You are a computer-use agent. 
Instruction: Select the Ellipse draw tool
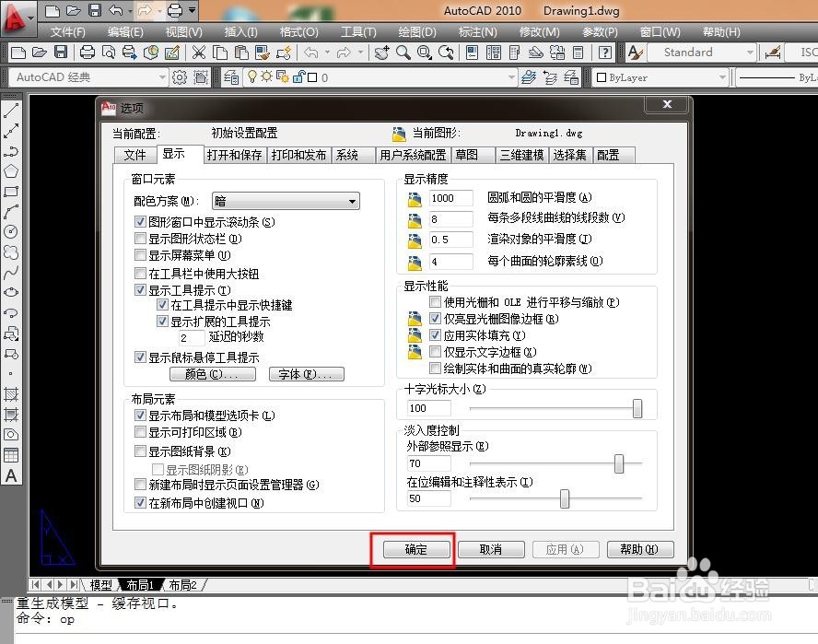click(11, 292)
